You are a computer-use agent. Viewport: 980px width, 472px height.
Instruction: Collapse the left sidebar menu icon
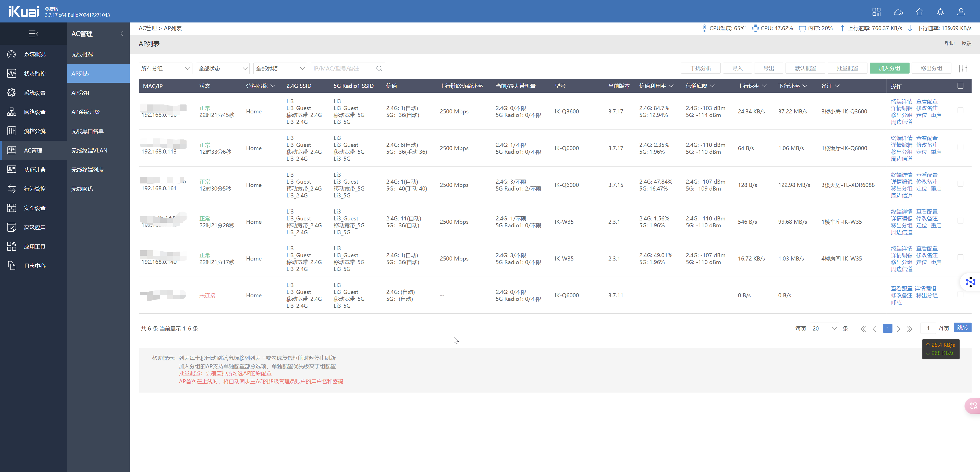coord(33,33)
